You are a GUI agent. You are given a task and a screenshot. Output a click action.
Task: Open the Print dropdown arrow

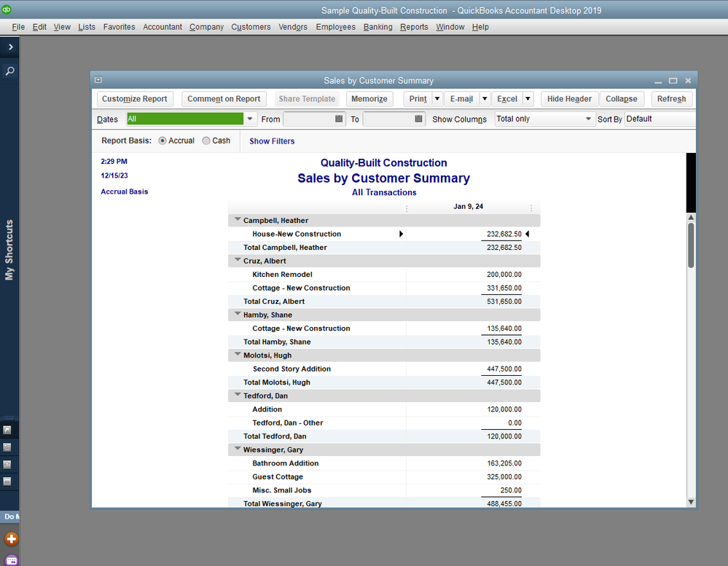point(437,99)
